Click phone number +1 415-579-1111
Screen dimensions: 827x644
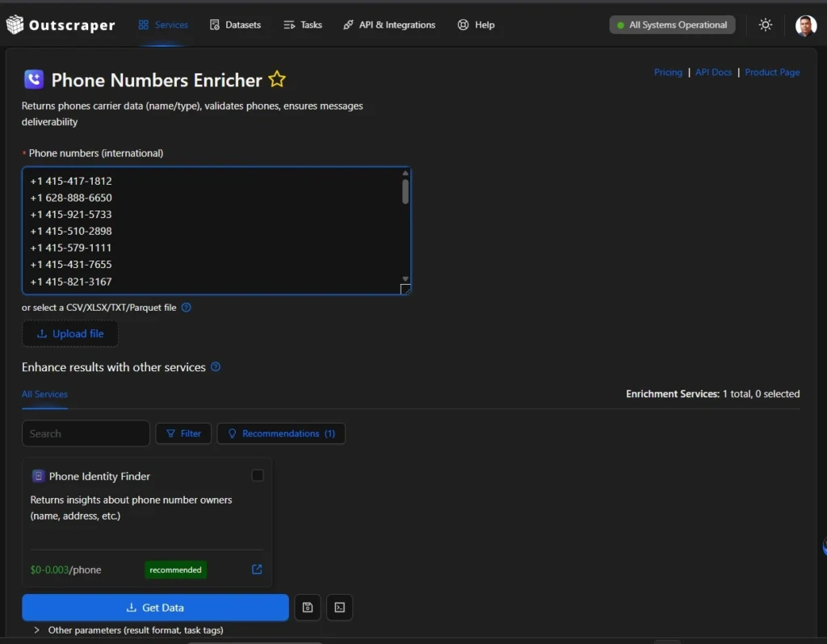tap(71, 248)
